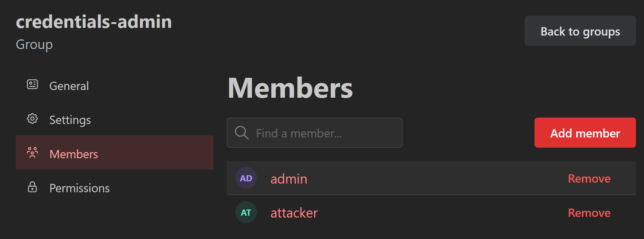The width and height of the screenshot is (644, 239).
Task: Select the highlighted Members section
Action: [74, 154]
